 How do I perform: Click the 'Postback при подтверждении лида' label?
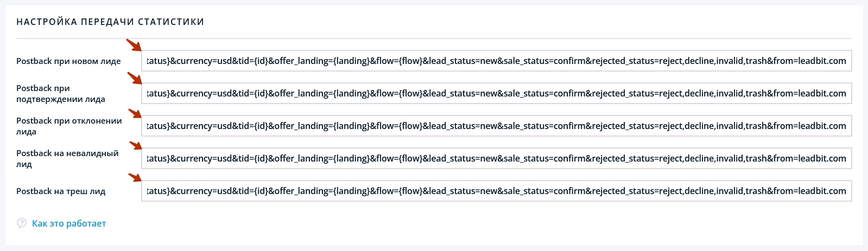coord(61,93)
